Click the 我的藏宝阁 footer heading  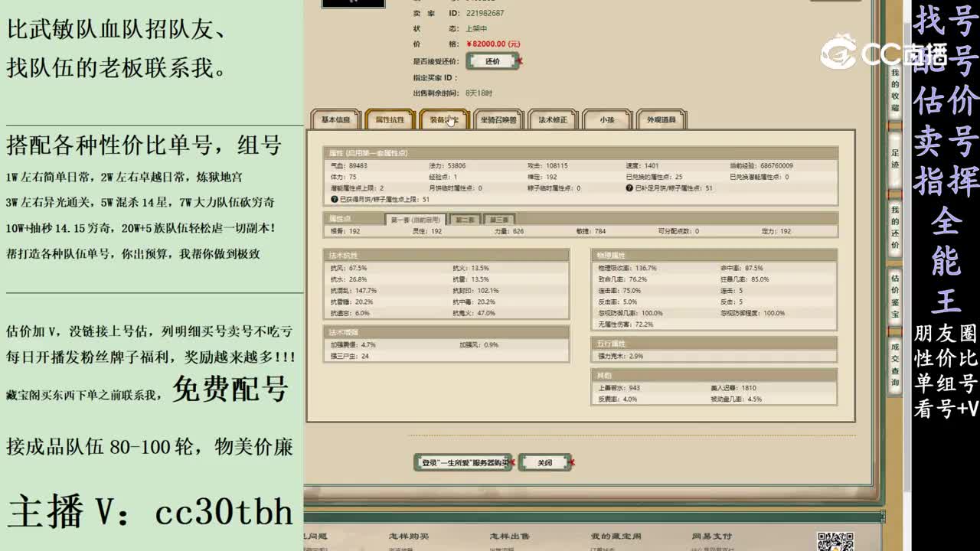[x=616, y=536]
